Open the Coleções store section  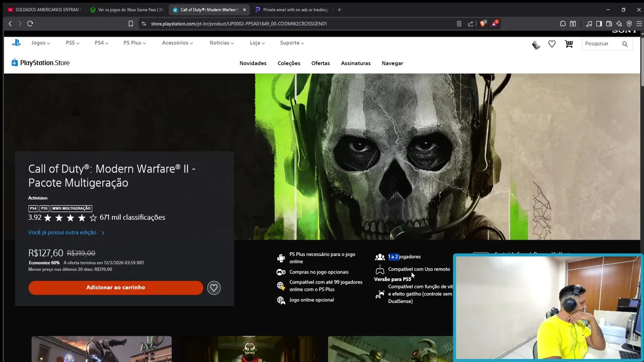pos(289,63)
